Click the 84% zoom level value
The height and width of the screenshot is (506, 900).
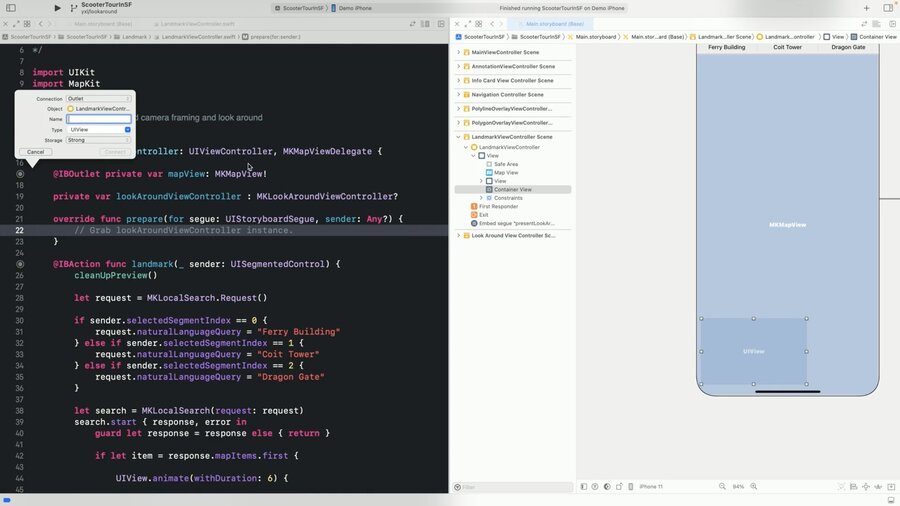click(x=738, y=486)
